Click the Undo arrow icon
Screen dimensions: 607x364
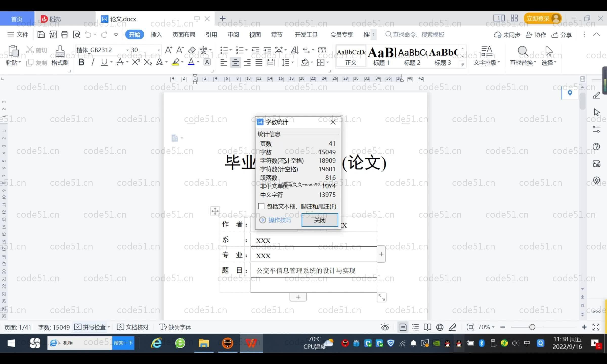[x=88, y=34]
